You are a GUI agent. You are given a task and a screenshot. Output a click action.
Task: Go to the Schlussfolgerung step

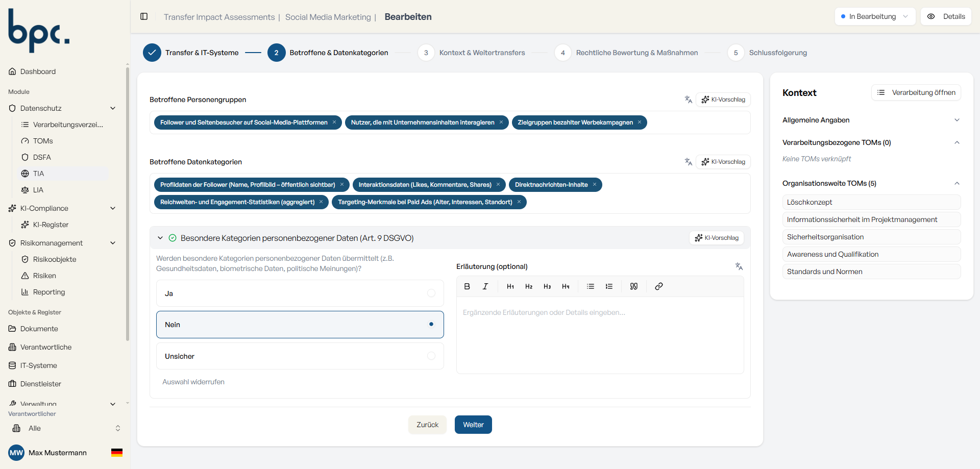(x=767, y=53)
